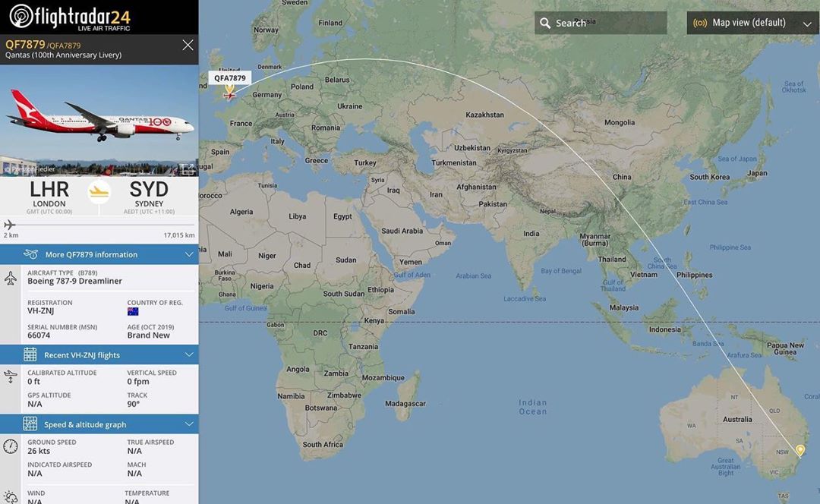Click the search magnifier icon
The width and height of the screenshot is (820, 504).
[x=545, y=24]
